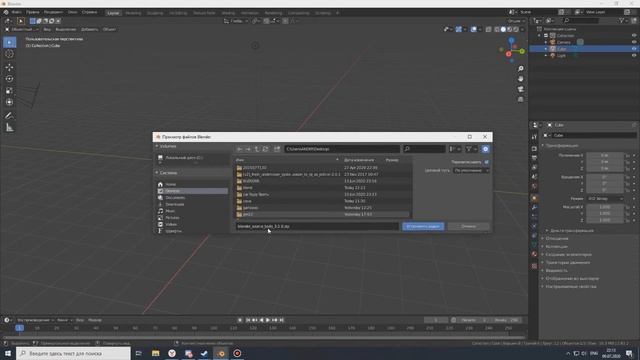Switch perspective/orthographic grid icon
Screen dimensions: 640x360
click(520, 99)
